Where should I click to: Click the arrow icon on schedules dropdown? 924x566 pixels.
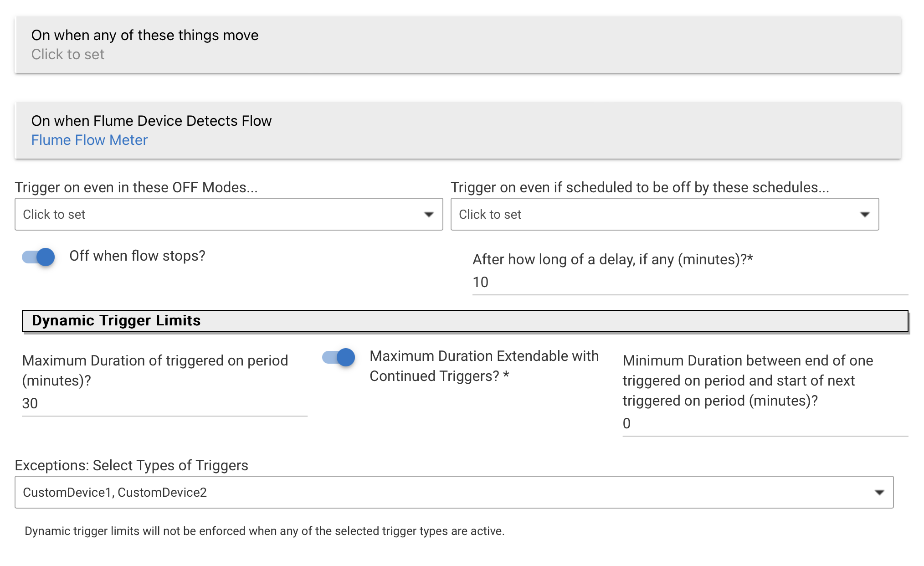tap(864, 215)
